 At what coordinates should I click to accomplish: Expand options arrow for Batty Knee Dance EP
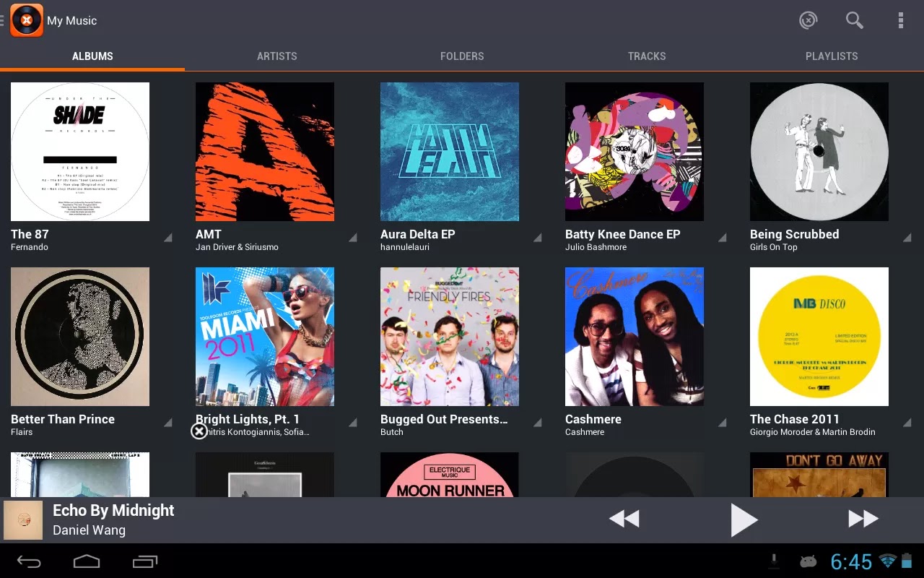723,238
